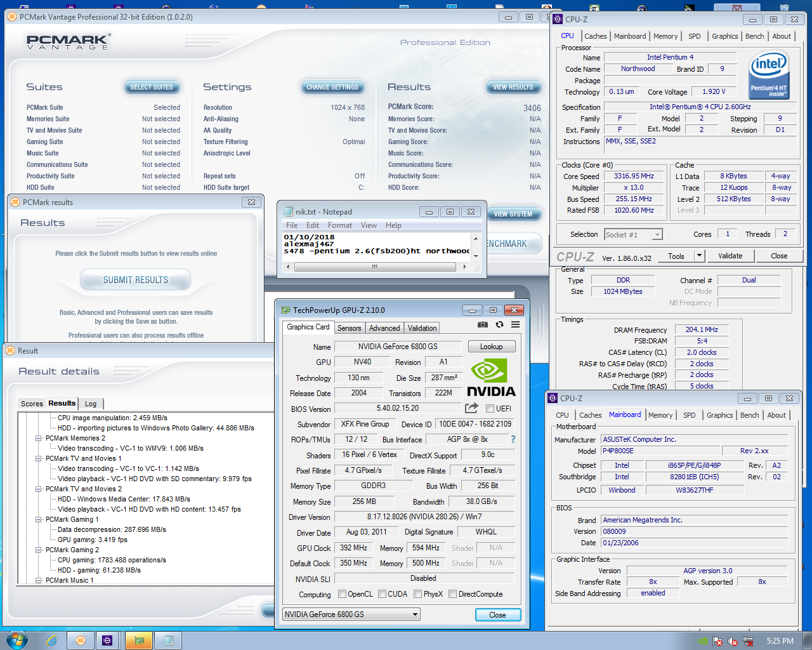Open the GPU-Z hamburger menu
The height and width of the screenshot is (650, 812).
tap(516, 324)
